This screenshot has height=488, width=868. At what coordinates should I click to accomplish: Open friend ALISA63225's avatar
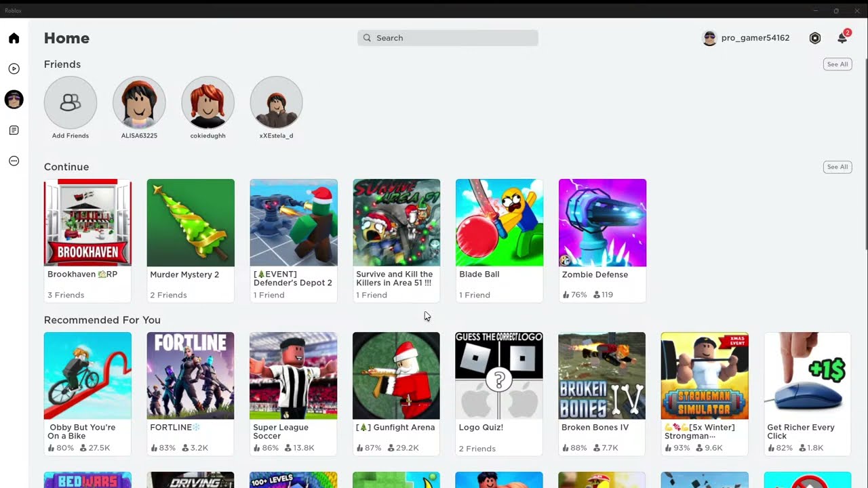139,102
